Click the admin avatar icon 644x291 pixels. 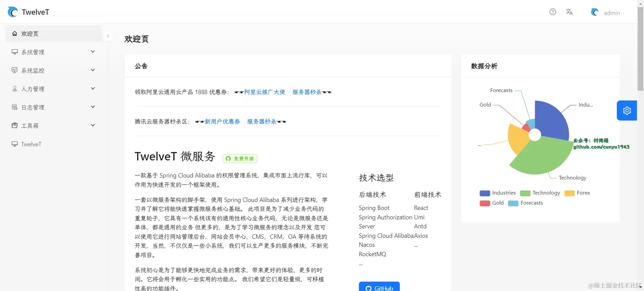coord(595,12)
